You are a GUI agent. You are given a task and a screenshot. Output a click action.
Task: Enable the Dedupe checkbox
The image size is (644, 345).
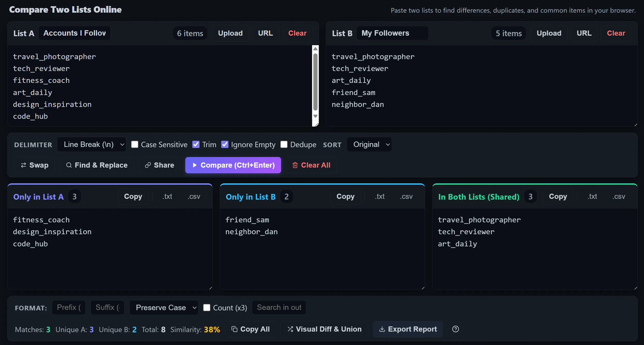coord(284,144)
